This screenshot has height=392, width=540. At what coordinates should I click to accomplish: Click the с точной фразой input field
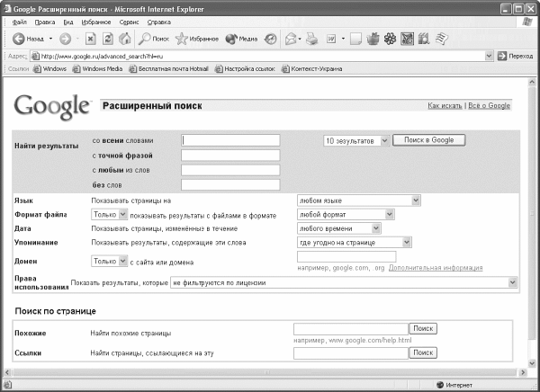(x=230, y=155)
